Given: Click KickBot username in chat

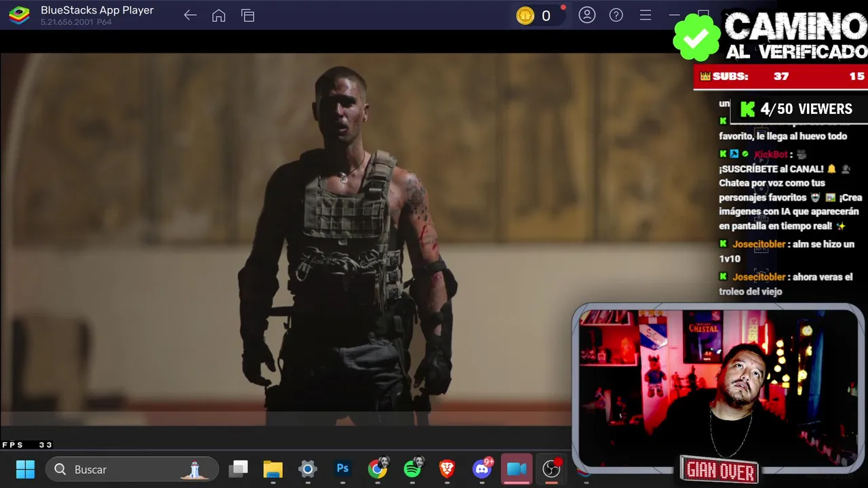Looking at the screenshot, I should 771,154.
